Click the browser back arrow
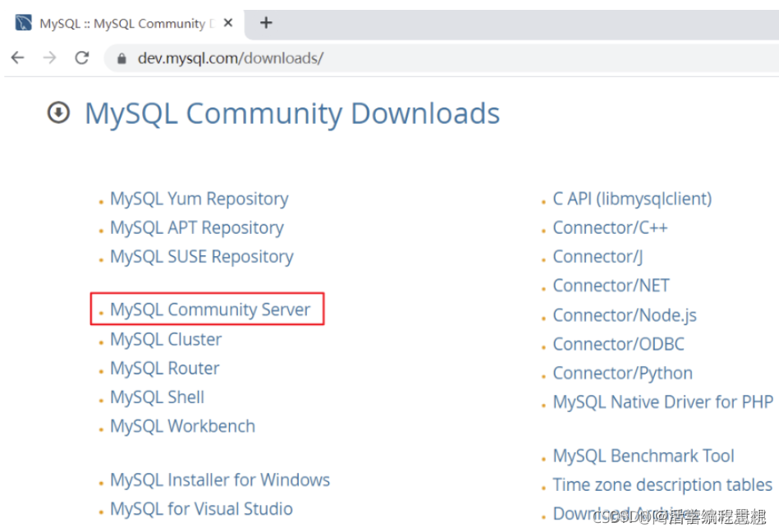This screenshot has width=779, height=532. click(18, 58)
